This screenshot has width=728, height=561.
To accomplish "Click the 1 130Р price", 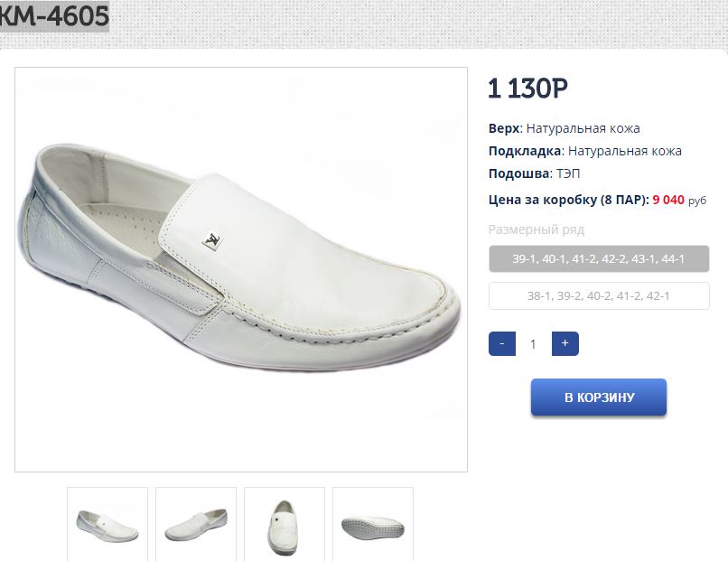I will [x=527, y=89].
